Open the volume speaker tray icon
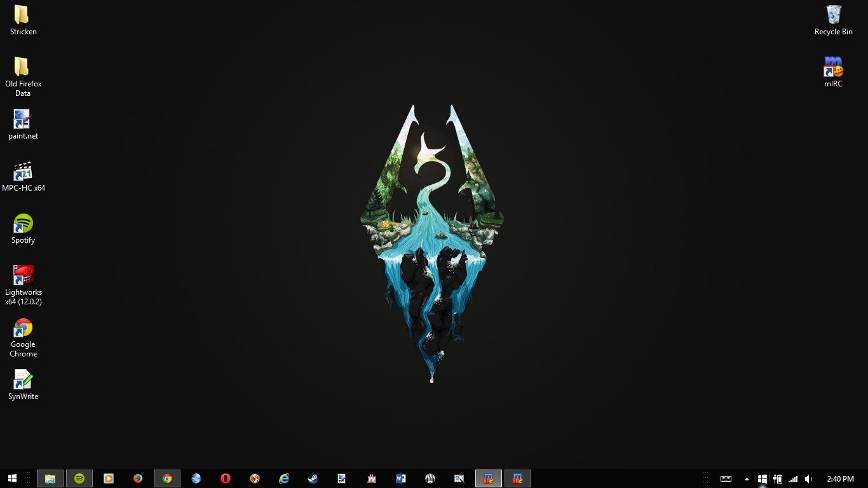Image resolution: width=868 pixels, height=488 pixels. point(808,479)
